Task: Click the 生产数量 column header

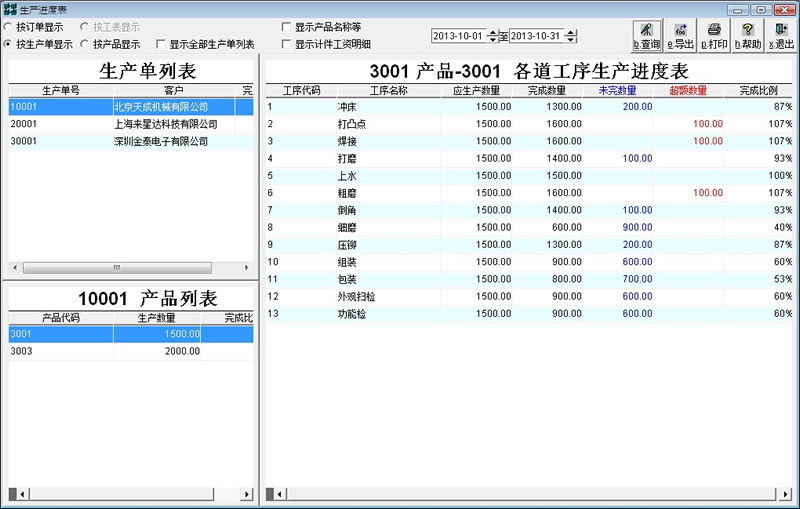Action: 157,318
